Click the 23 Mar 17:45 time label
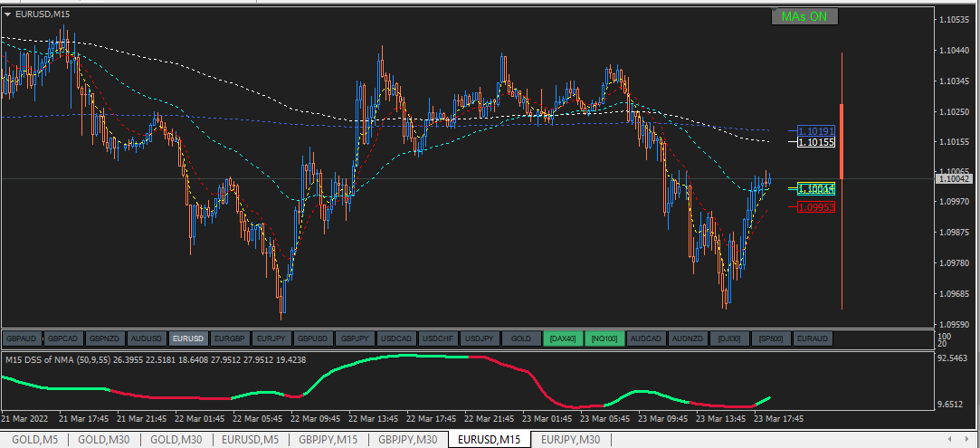The height and width of the screenshot is (448, 980). click(778, 418)
